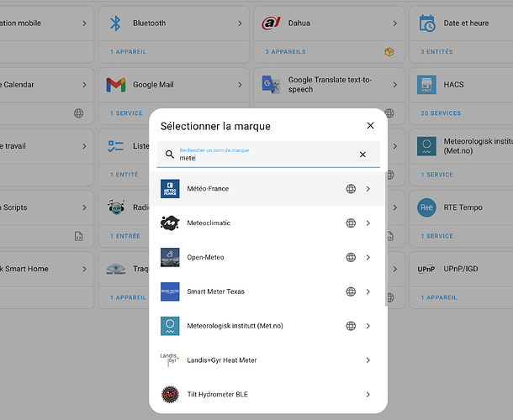This screenshot has width=513, height=420.
Task: Expand Smart Meter Texas chevron
Action: 368,291
